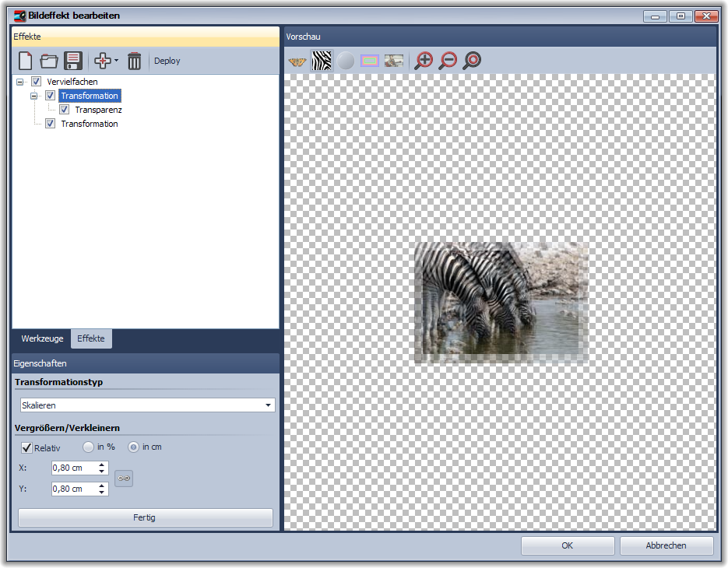The image size is (728, 568).
Task: Reset the preview zoom level
Action: coord(471,60)
